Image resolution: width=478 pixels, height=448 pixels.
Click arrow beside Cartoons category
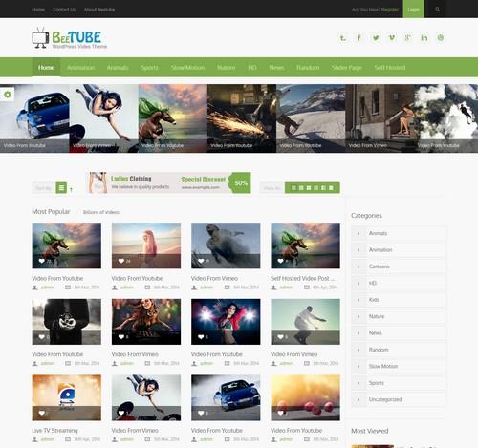click(358, 267)
